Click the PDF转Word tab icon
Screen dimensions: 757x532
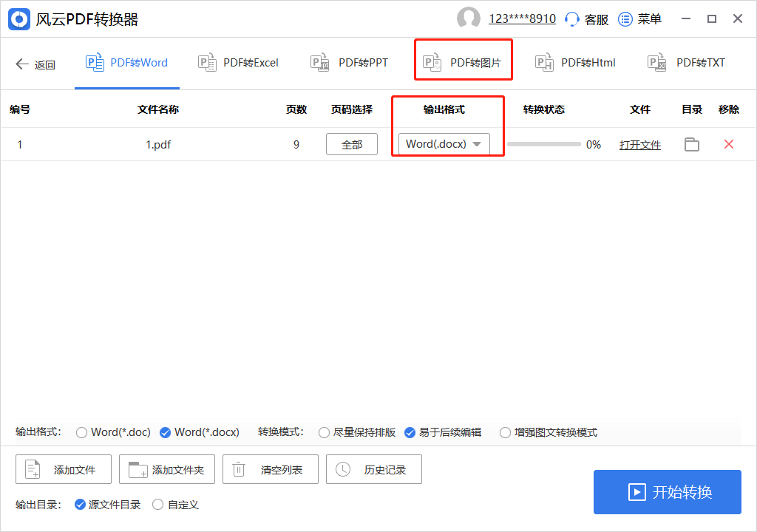tap(95, 62)
